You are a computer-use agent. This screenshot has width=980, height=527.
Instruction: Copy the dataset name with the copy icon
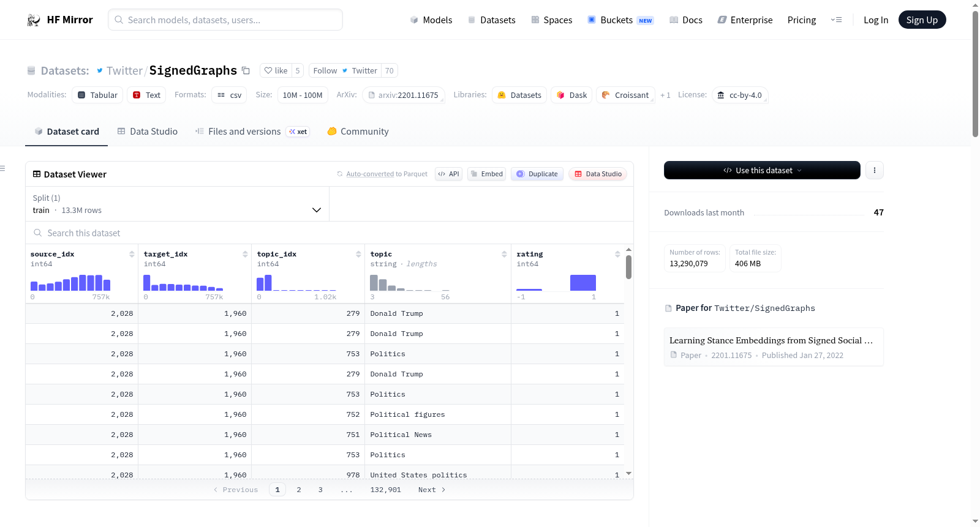tap(246, 70)
